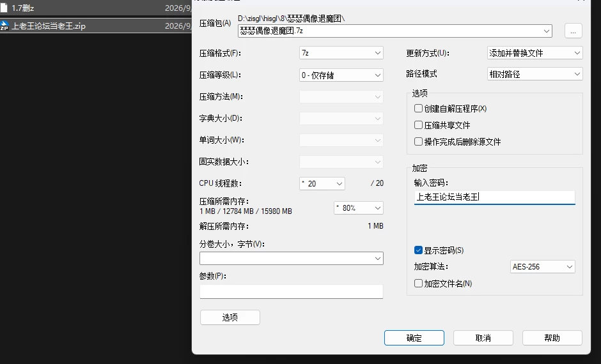Click into the 参数 input field
Screen dimensions: 601x364
click(292, 291)
